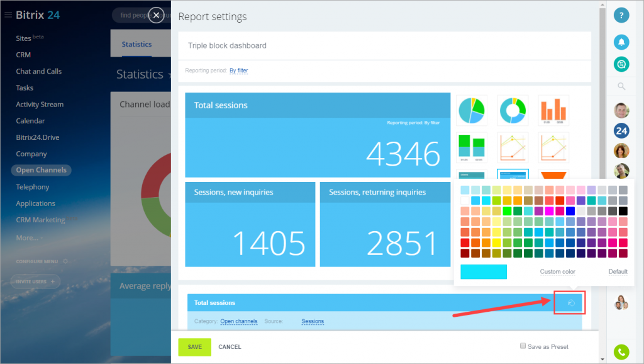Open Bitrix24.Drive menu item

point(37,137)
